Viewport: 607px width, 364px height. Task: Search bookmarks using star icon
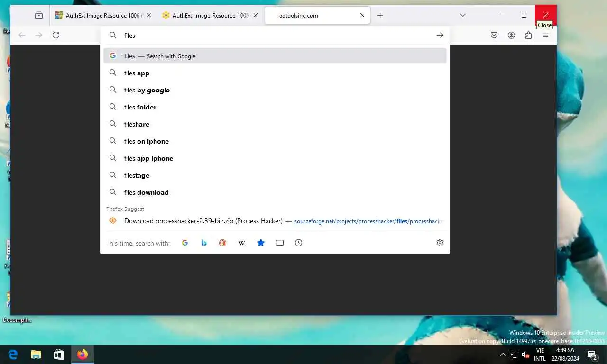(260, 243)
